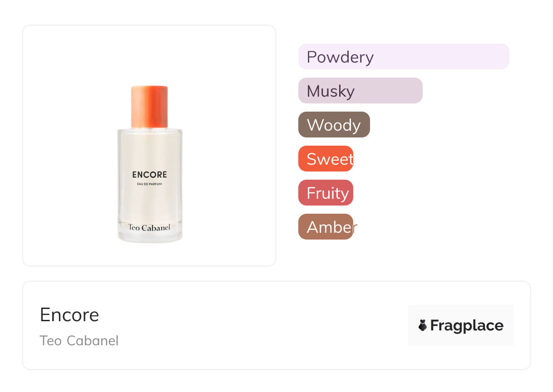Select the red Fruity accord bar
Screen dimensions: 553x392
point(326,193)
